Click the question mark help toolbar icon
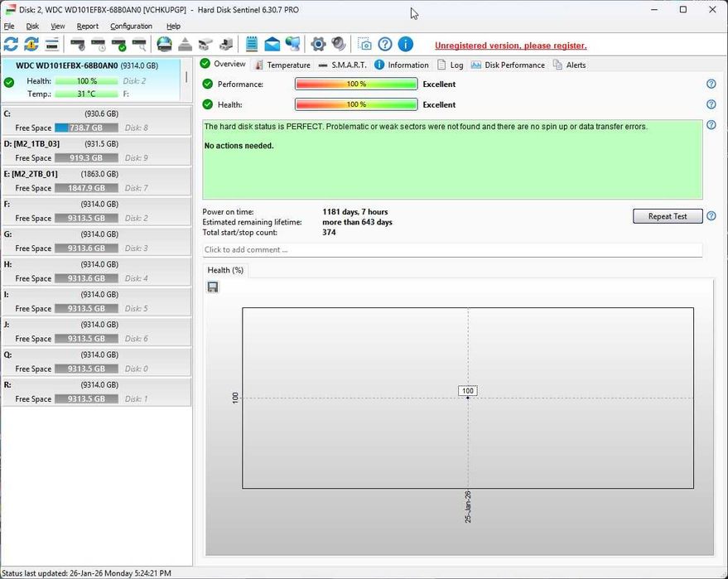The height and width of the screenshot is (579, 728). [x=385, y=45]
